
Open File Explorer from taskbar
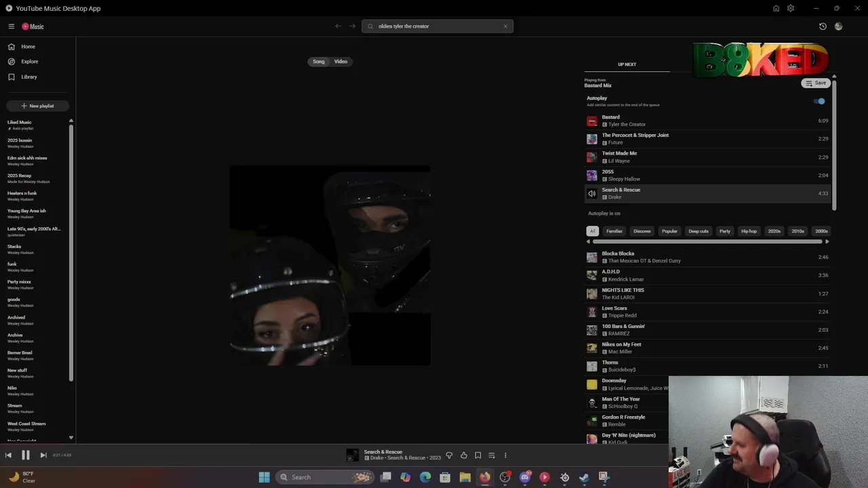coord(465,477)
